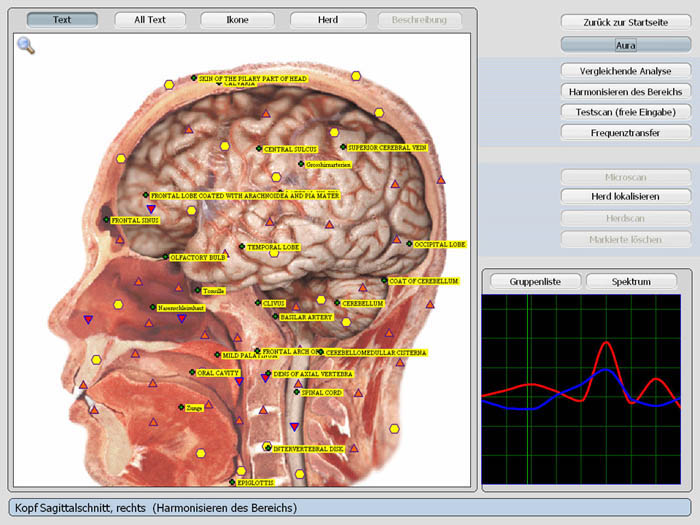The width and height of the screenshot is (700, 525).
Task: Click the Frontal Sinus marker point
Action: click(x=107, y=220)
